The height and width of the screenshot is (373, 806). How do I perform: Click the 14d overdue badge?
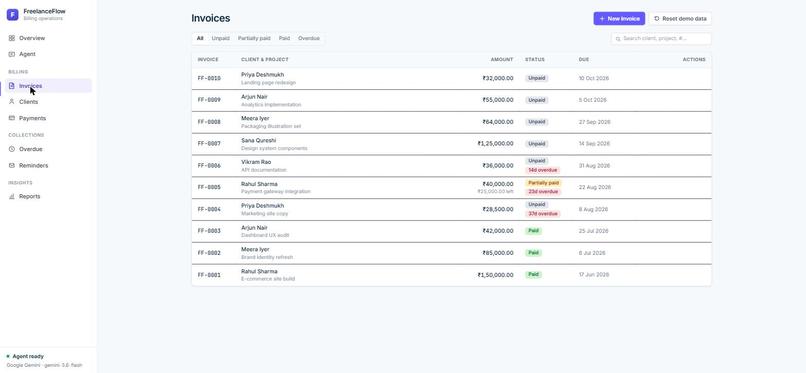(x=543, y=170)
